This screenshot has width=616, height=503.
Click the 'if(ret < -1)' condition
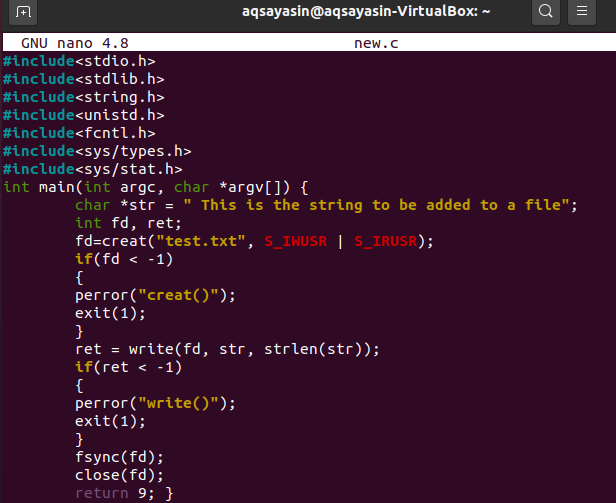(x=128, y=367)
